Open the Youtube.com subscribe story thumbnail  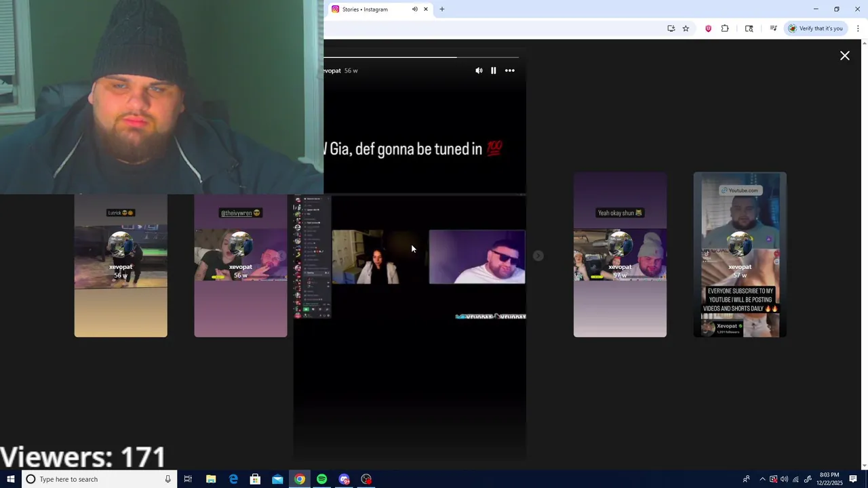pos(740,255)
